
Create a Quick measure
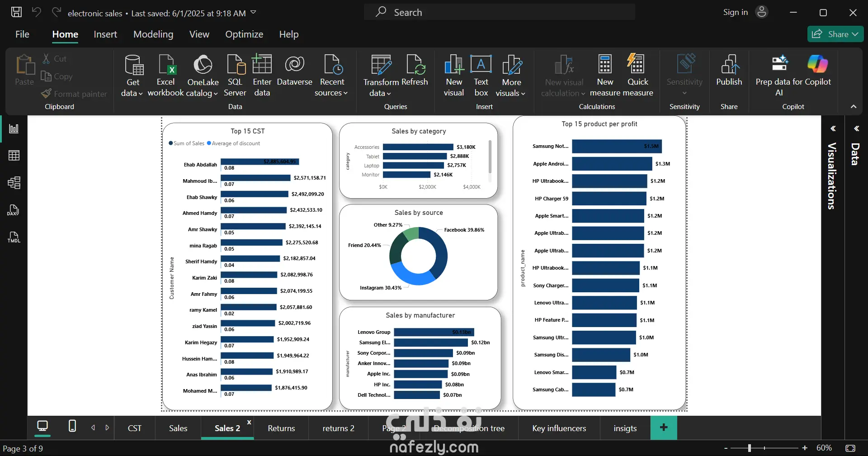click(x=637, y=76)
